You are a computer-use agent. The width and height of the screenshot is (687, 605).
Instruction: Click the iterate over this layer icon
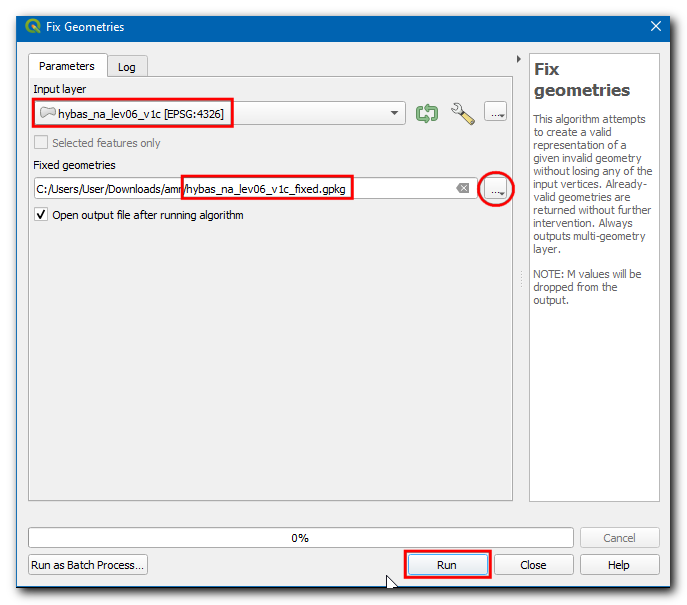[427, 113]
